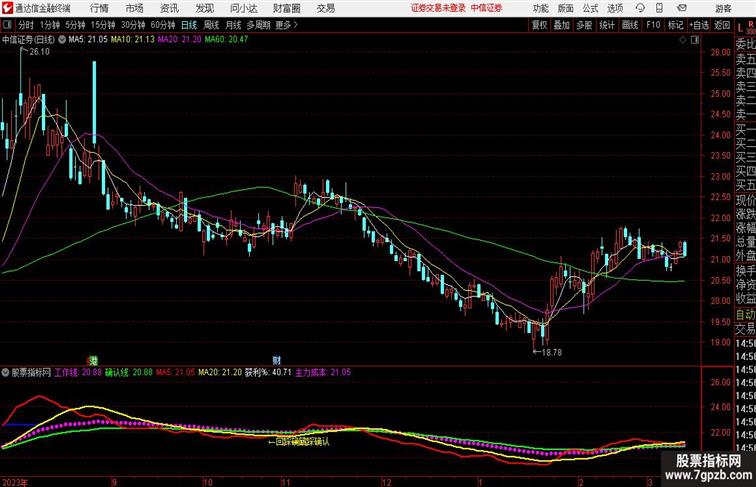Image resolution: width=756 pixels, height=487 pixels.
Task: Click the 返回 back button
Action: point(722,25)
